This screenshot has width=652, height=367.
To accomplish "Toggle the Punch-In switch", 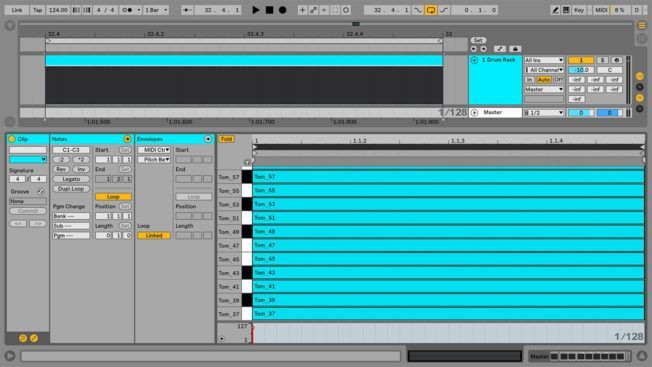I will click(x=418, y=10).
